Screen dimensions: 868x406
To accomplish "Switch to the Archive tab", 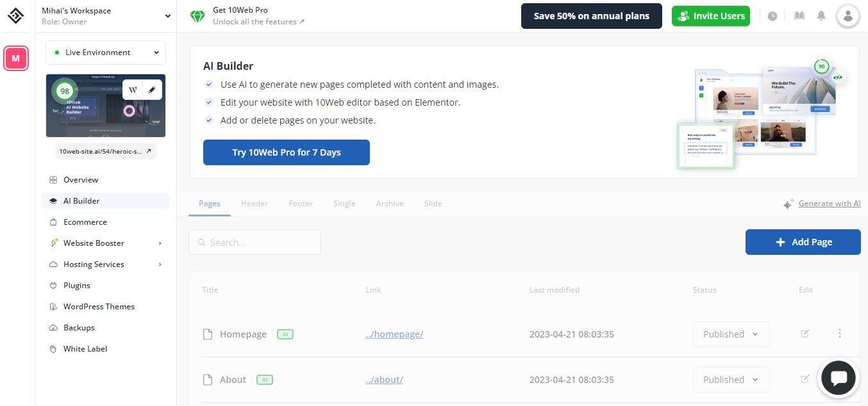I will click(390, 204).
